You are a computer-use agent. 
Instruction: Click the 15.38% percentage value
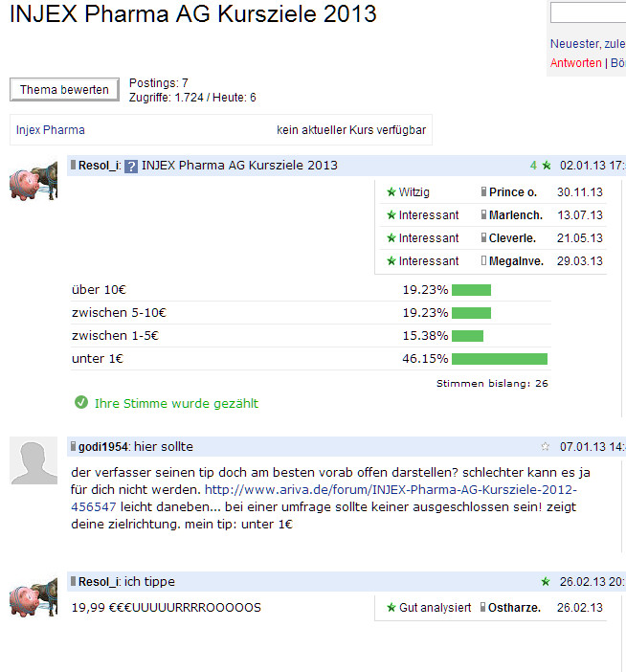[425, 336]
